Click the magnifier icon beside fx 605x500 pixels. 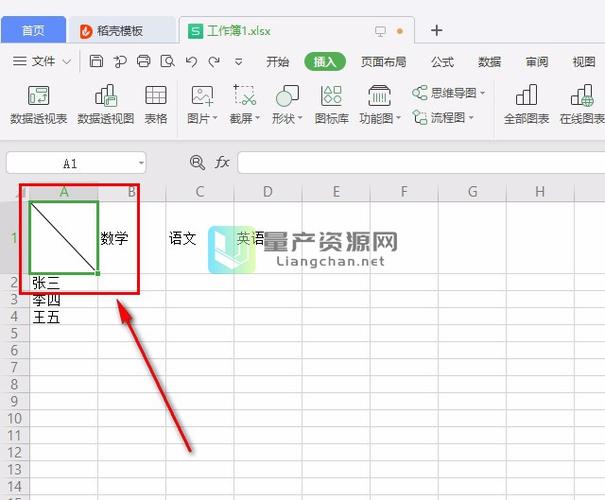pyautogui.click(x=197, y=162)
